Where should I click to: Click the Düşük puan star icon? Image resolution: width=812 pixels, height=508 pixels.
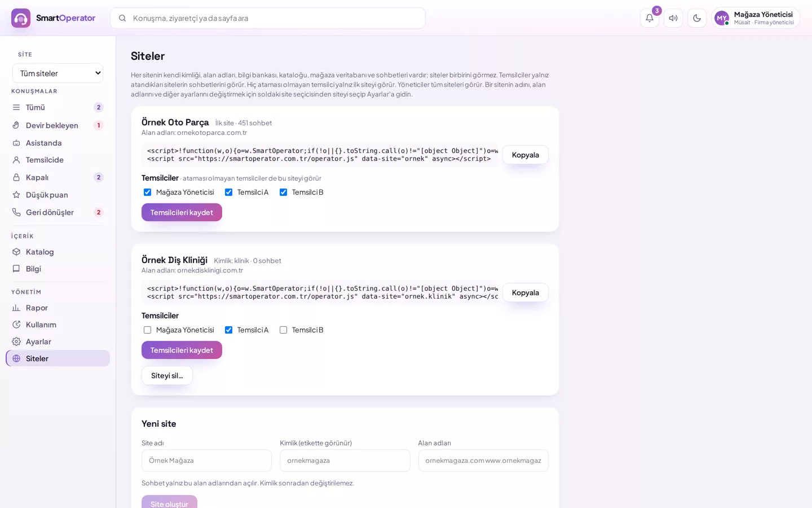[x=16, y=195]
